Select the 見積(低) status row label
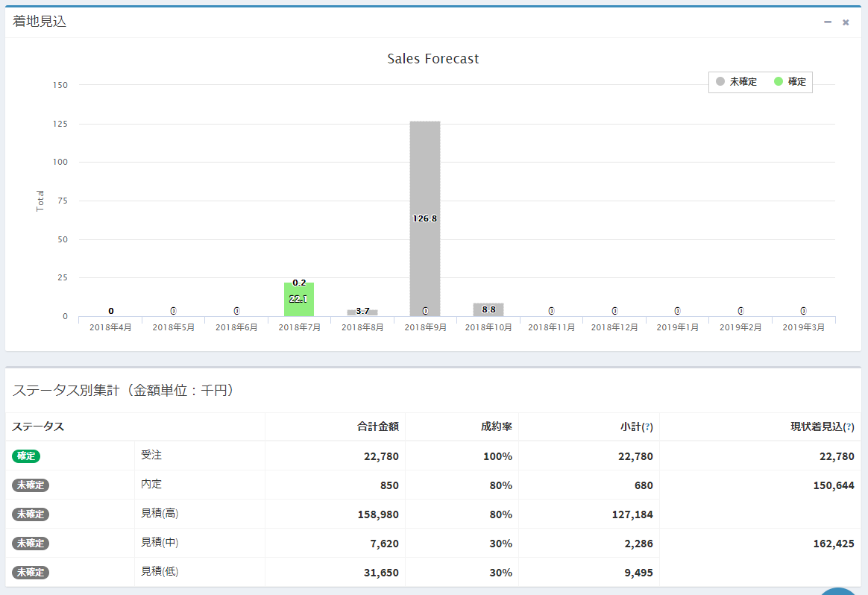This screenshot has height=595, width=868. pyautogui.click(x=160, y=571)
